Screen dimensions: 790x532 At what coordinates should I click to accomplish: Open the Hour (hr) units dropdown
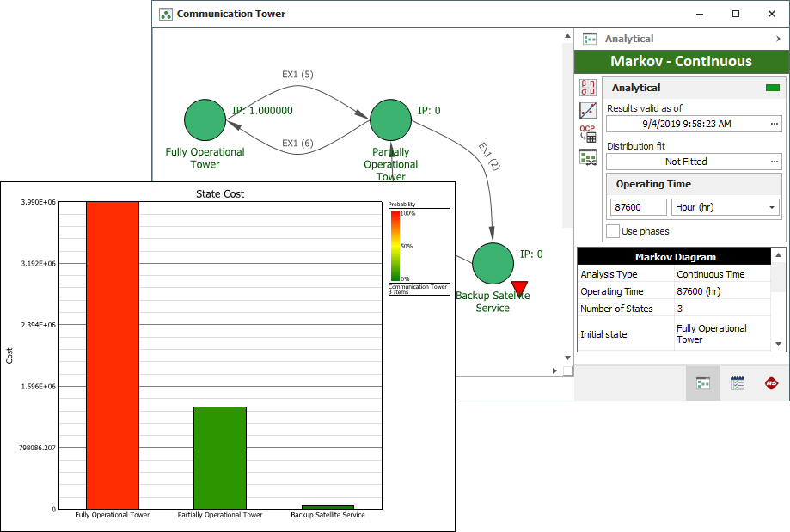pyautogui.click(x=726, y=207)
